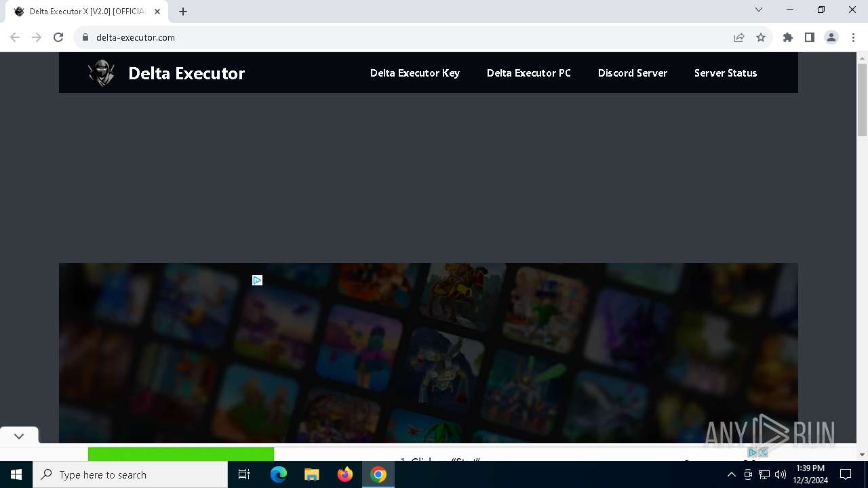This screenshot has height=488, width=868.
Task: Open Chrome extensions puzzle icon
Action: [788, 37]
